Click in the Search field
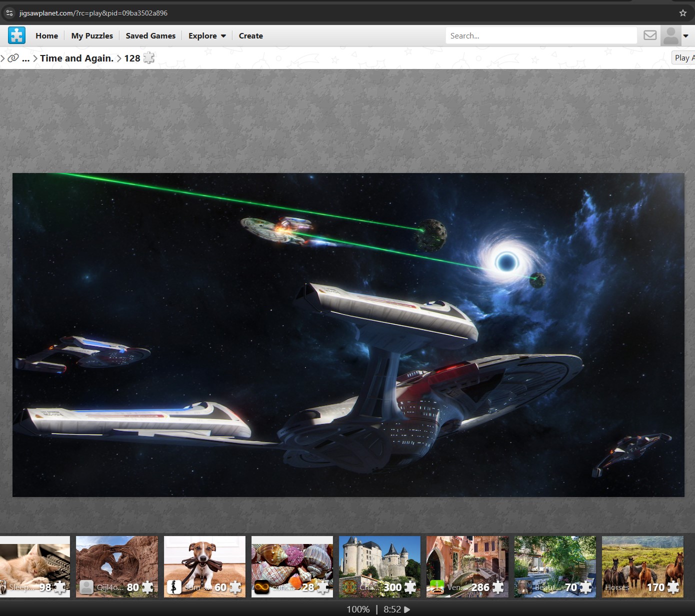Image resolution: width=695 pixels, height=616 pixels. pyautogui.click(x=541, y=35)
